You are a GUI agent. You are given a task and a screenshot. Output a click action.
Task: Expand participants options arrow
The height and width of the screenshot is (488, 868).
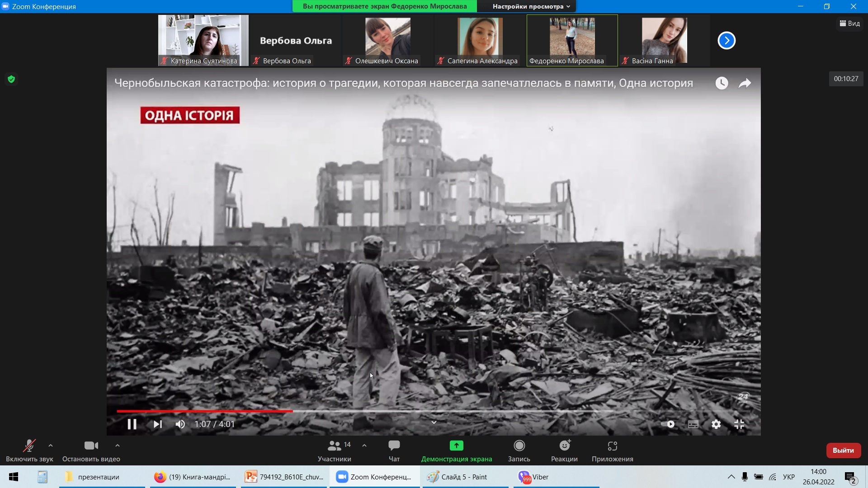[364, 446]
